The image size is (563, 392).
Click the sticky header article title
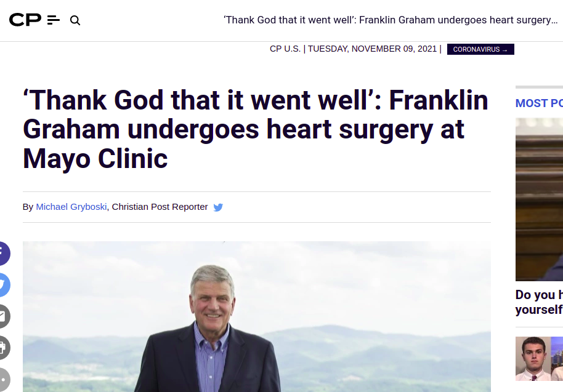(391, 20)
